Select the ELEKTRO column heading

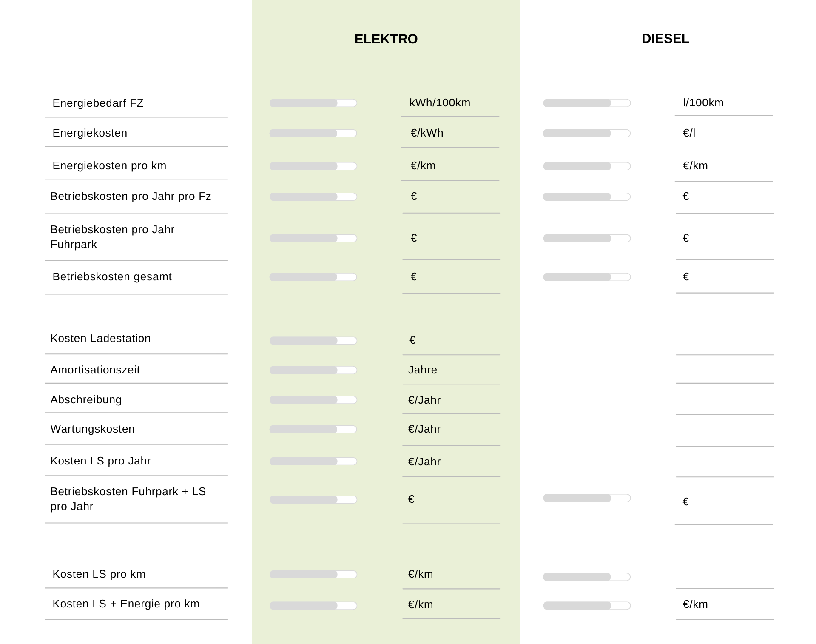point(386,39)
